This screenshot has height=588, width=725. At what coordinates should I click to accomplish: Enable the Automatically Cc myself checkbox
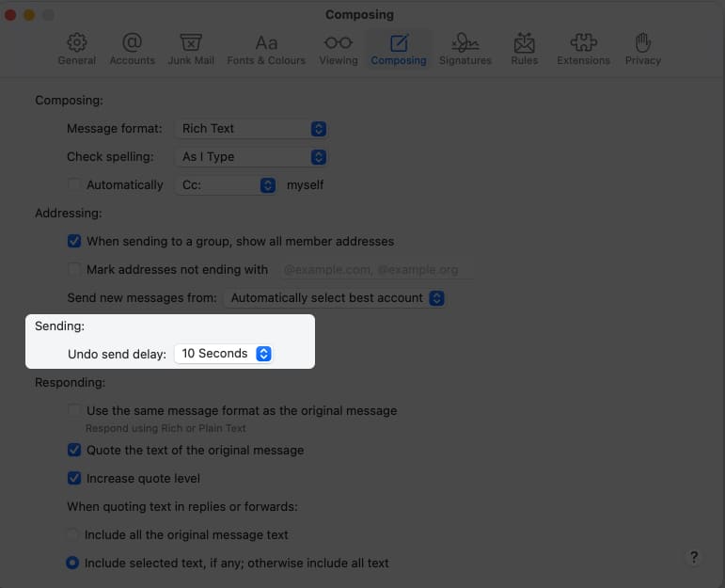[x=74, y=184]
